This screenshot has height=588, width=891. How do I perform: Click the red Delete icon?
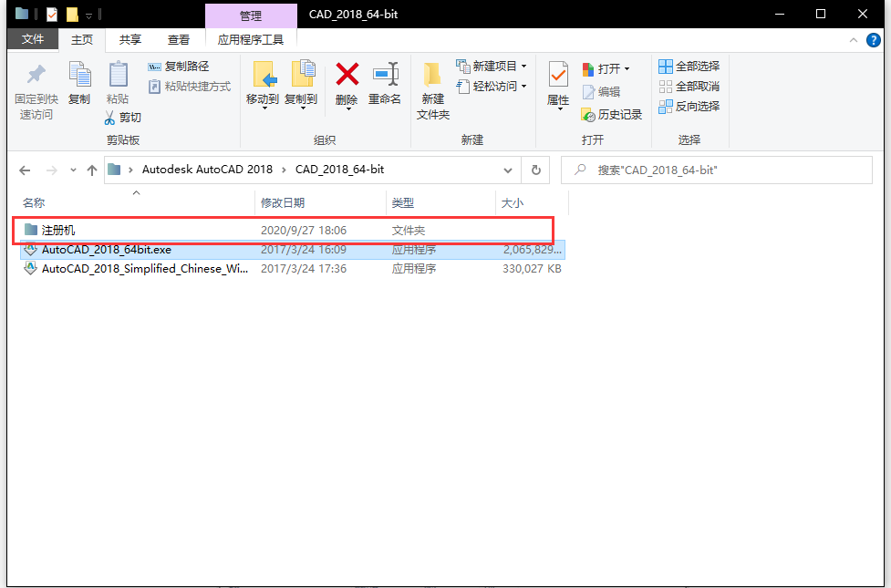click(x=347, y=75)
